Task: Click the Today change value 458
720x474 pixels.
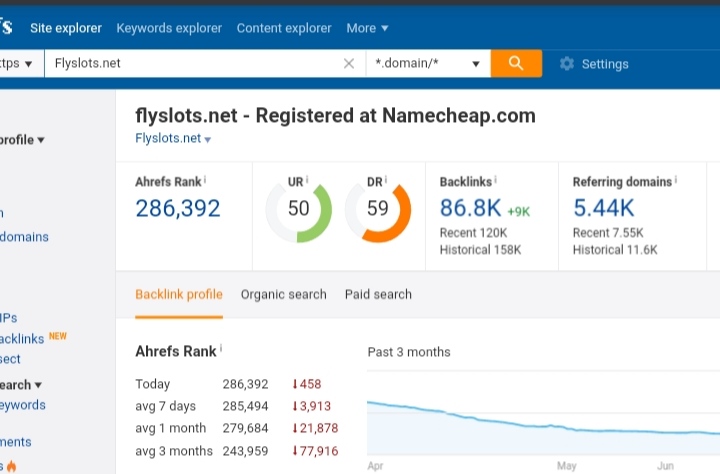Action: [x=307, y=384]
